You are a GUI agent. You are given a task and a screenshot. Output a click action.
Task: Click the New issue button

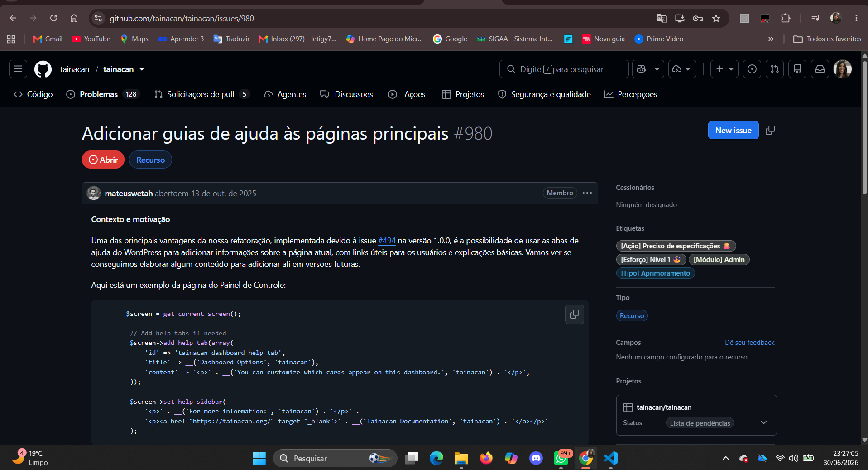[x=733, y=131]
